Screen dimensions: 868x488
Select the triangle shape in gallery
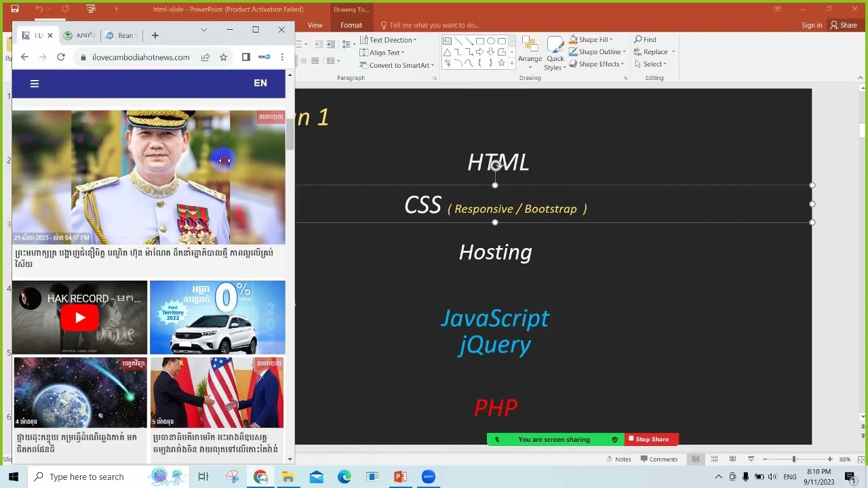[447, 52]
